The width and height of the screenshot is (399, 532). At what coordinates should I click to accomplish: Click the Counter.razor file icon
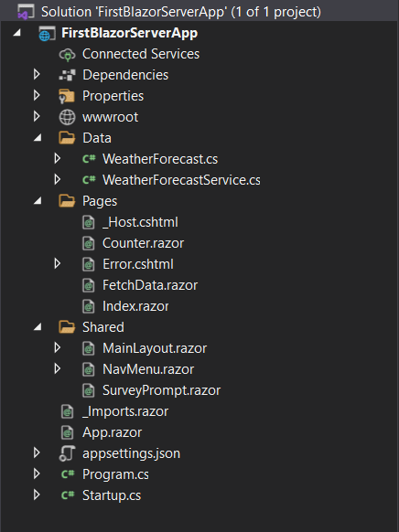pos(89,244)
